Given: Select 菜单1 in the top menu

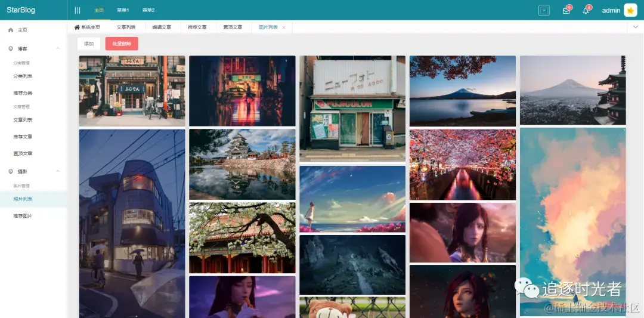Looking at the screenshot, I should [123, 10].
